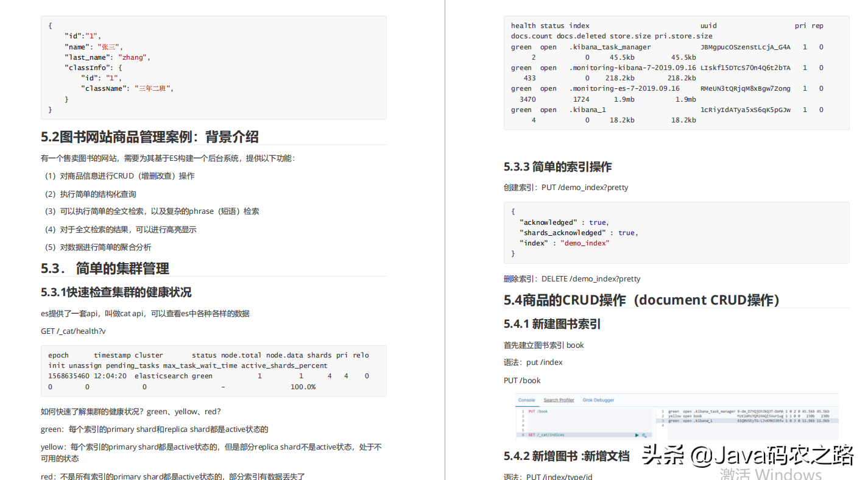The image size is (868, 480).
Task: Switch to the Console tab
Action: [x=526, y=400]
